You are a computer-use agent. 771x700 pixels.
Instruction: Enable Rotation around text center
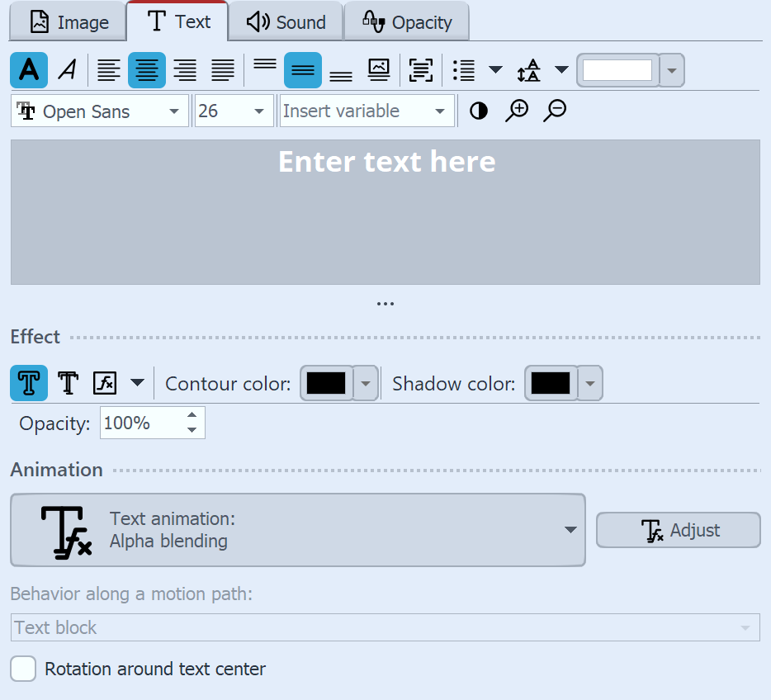(x=23, y=669)
